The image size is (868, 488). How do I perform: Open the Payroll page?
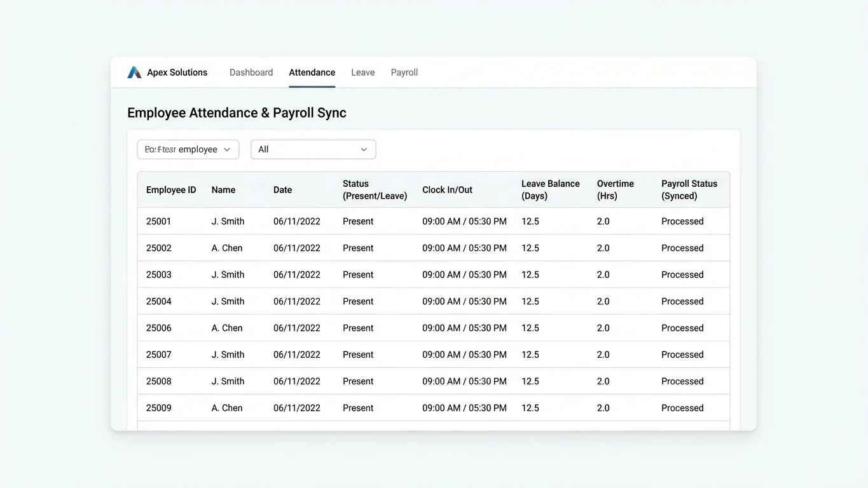tap(404, 72)
